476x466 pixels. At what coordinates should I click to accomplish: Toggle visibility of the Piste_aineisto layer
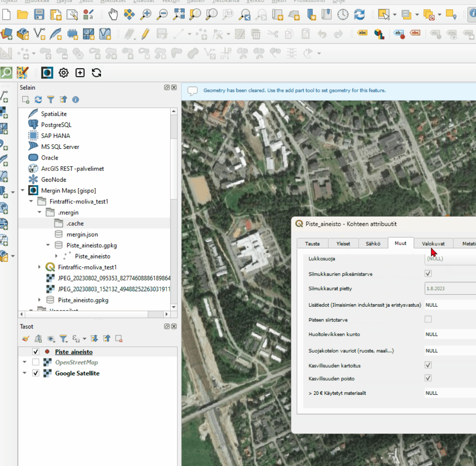pos(35,352)
